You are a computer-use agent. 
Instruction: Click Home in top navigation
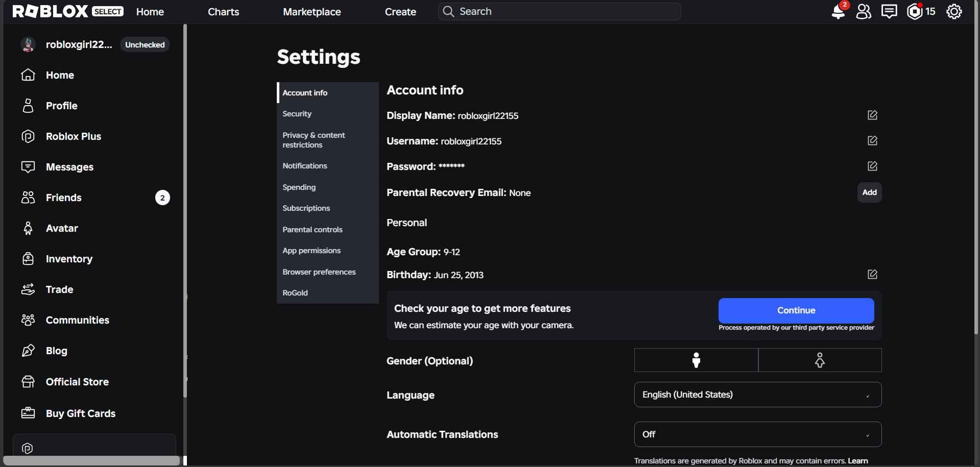(x=150, y=12)
